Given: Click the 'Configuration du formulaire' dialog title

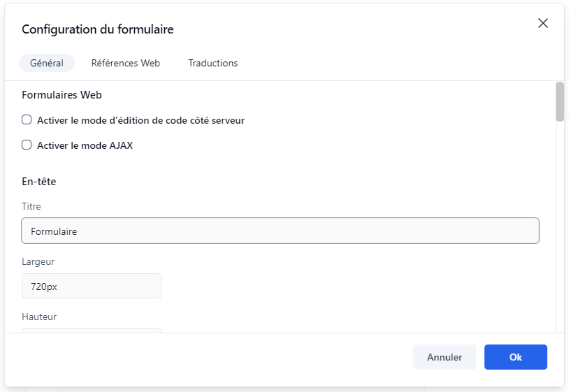Looking at the screenshot, I should point(98,29).
